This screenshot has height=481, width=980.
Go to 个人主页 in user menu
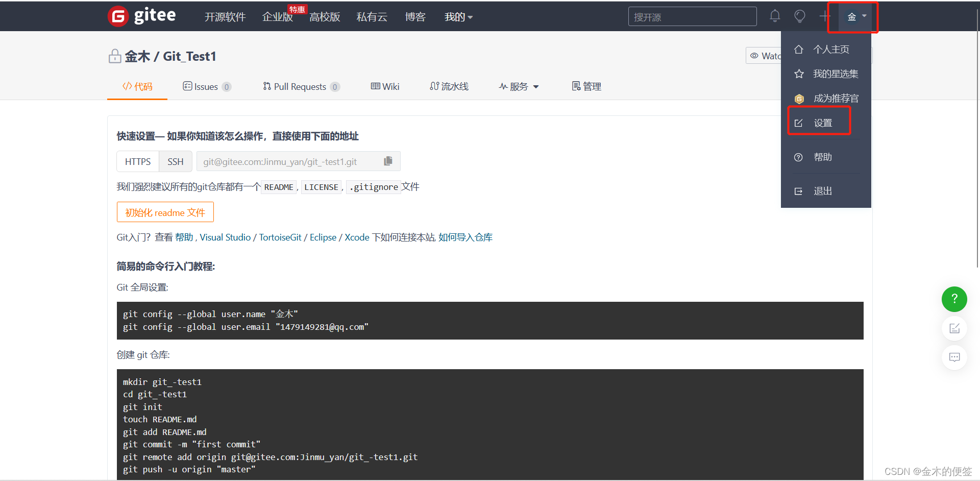826,50
